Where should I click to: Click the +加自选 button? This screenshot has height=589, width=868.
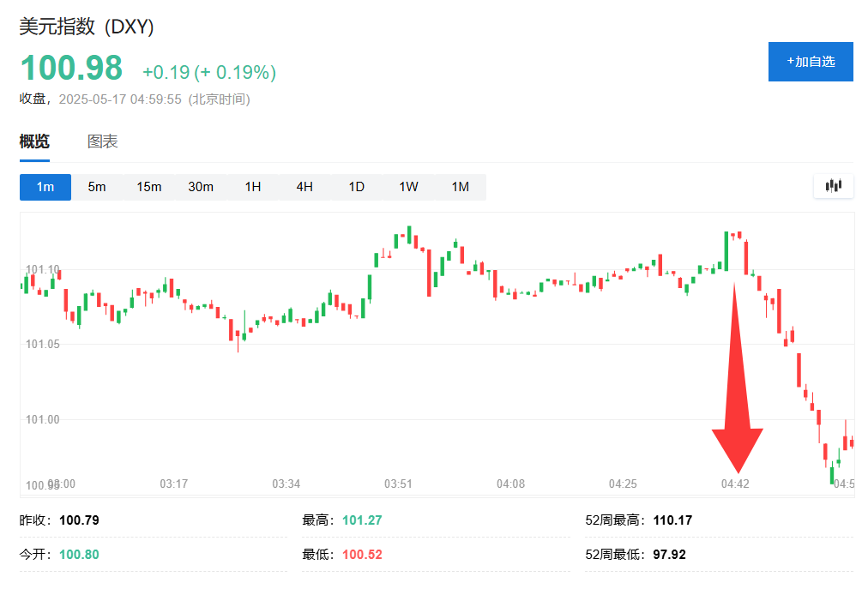[x=811, y=62]
